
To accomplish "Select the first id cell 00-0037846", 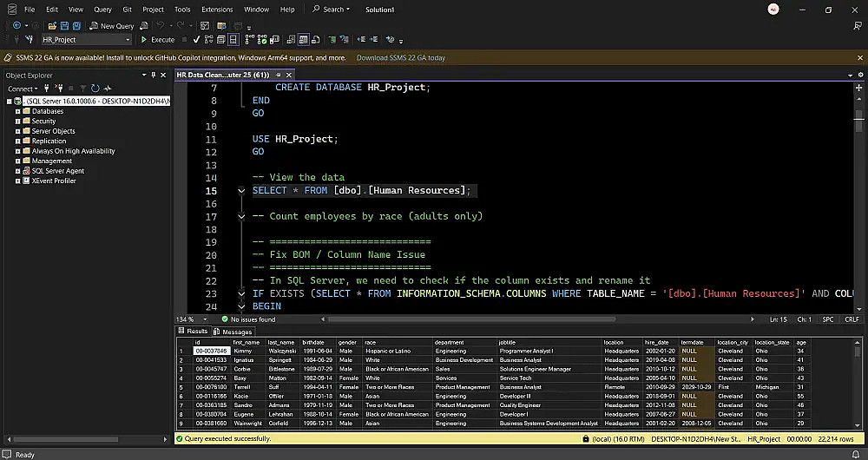I will [211, 351].
